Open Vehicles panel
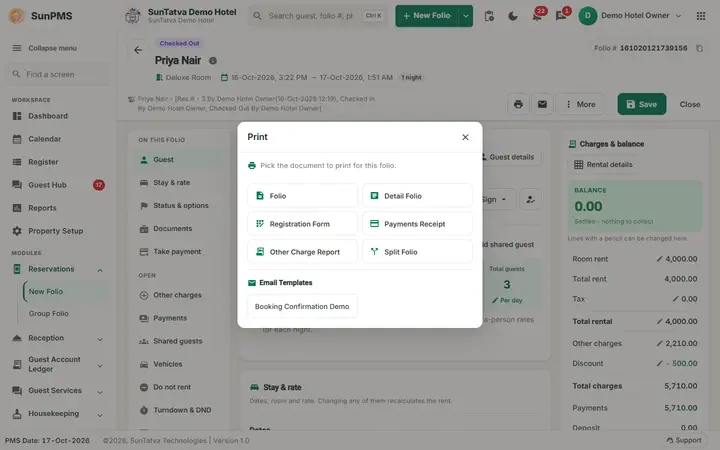Image resolution: width=720 pixels, height=450 pixels. click(179, 364)
